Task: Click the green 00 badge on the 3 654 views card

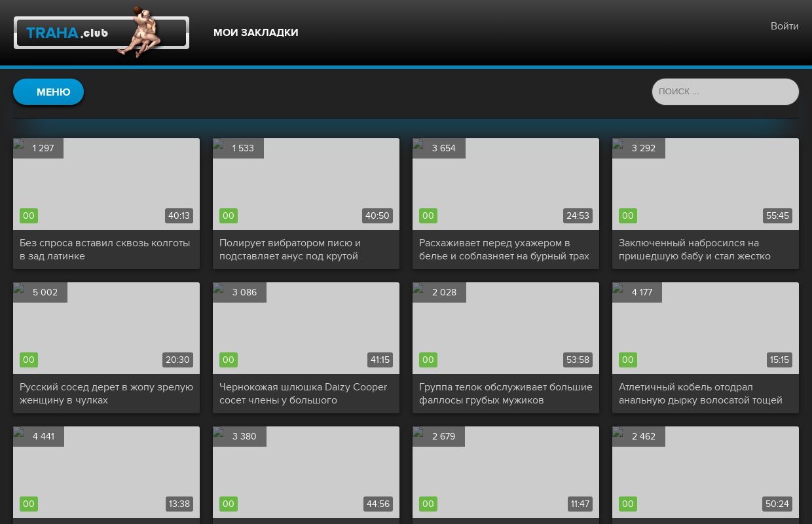Action: pos(428,215)
